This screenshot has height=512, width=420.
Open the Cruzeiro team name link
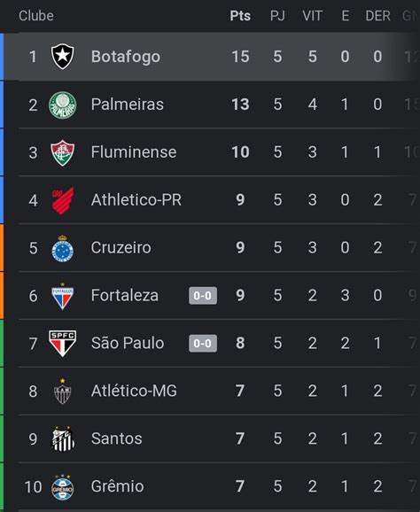coord(121,247)
